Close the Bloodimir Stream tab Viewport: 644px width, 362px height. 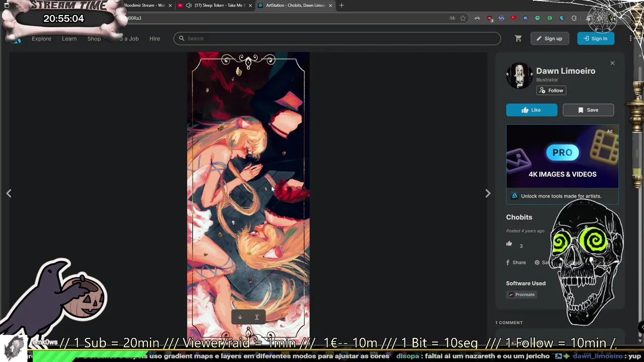click(170, 5)
